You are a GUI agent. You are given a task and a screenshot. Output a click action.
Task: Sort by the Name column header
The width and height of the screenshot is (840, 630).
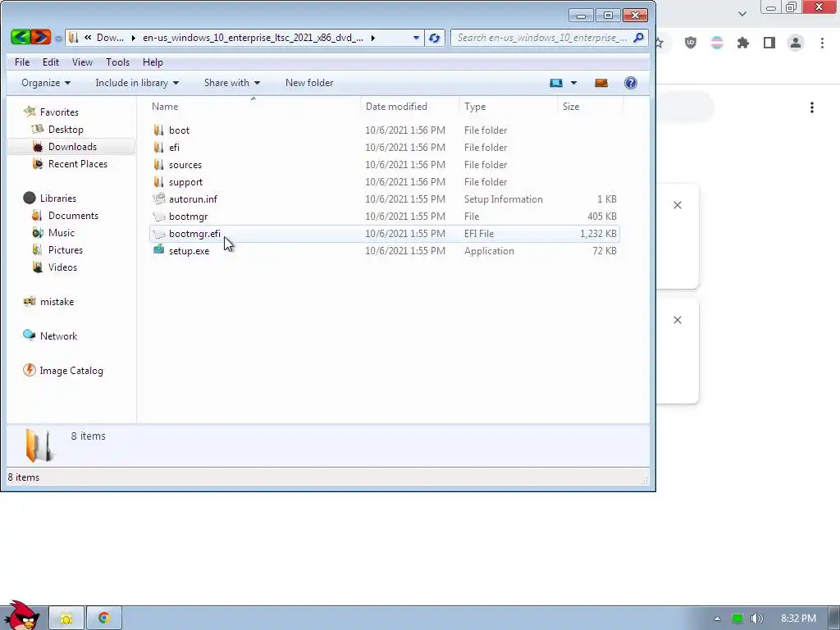tap(253, 106)
